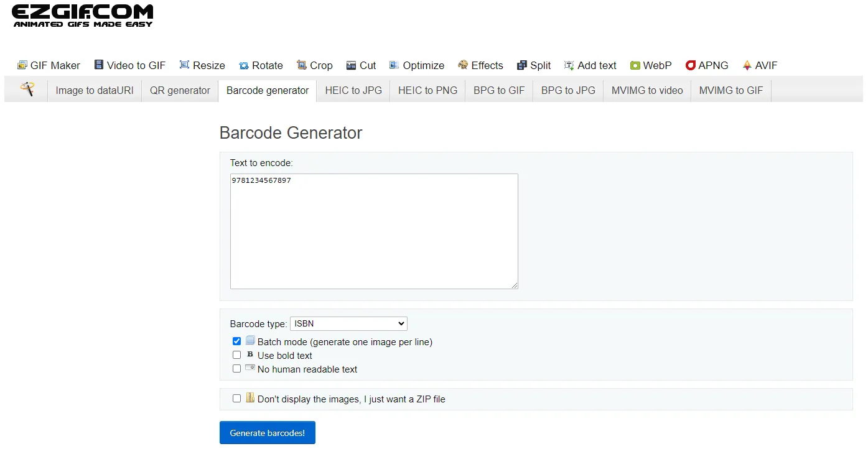Open the Optimize tool

(x=417, y=65)
